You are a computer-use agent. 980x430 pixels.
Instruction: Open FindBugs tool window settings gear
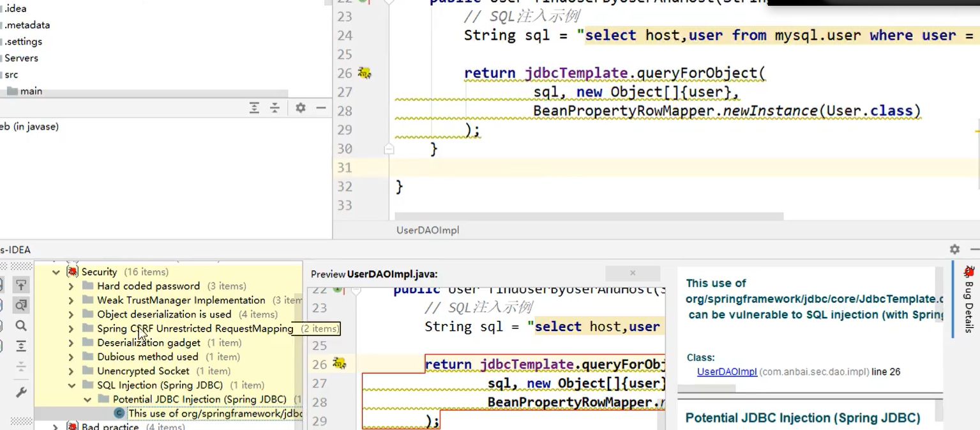[x=954, y=249]
